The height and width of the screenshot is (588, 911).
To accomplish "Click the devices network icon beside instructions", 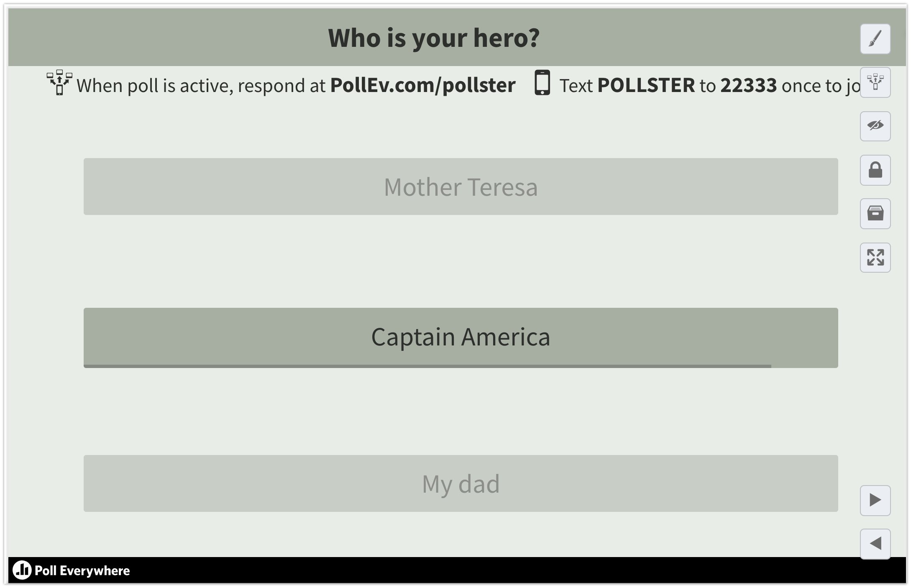I will point(59,82).
